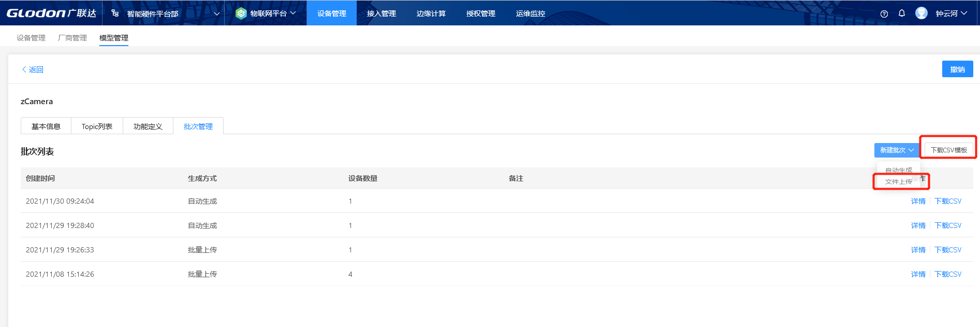Expand the 新建批次 dropdown button

point(897,150)
